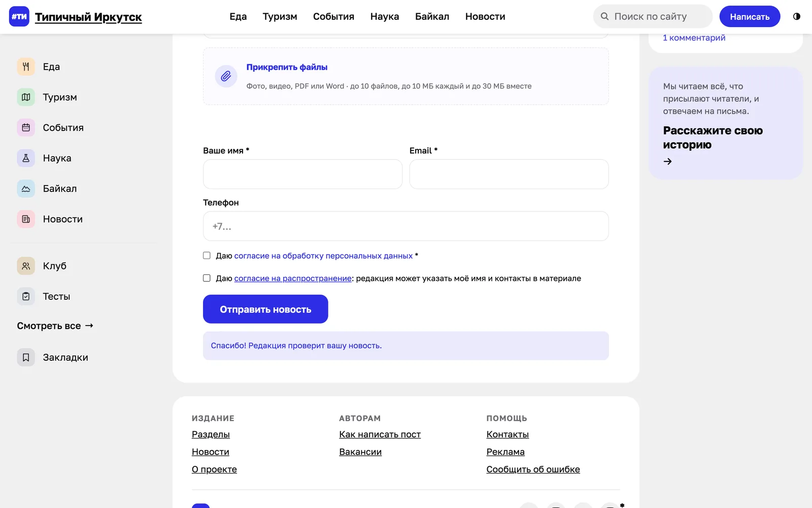
Task: Focus the Поиск по сайту search field
Action: click(x=653, y=16)
